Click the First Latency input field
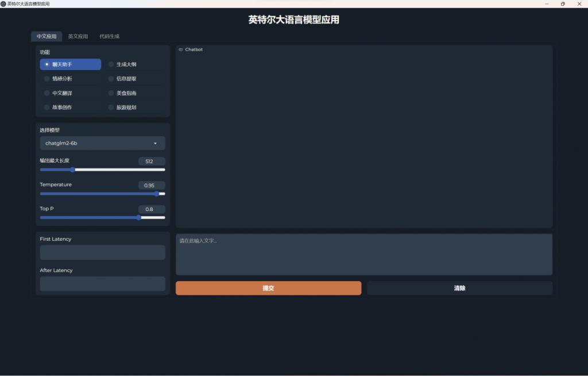 pos(102,252)
